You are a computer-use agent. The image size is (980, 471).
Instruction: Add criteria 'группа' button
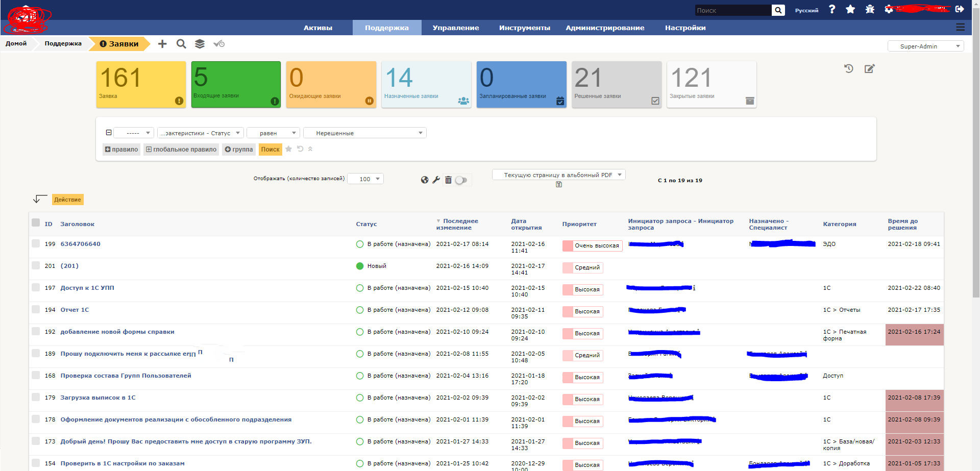239,149
